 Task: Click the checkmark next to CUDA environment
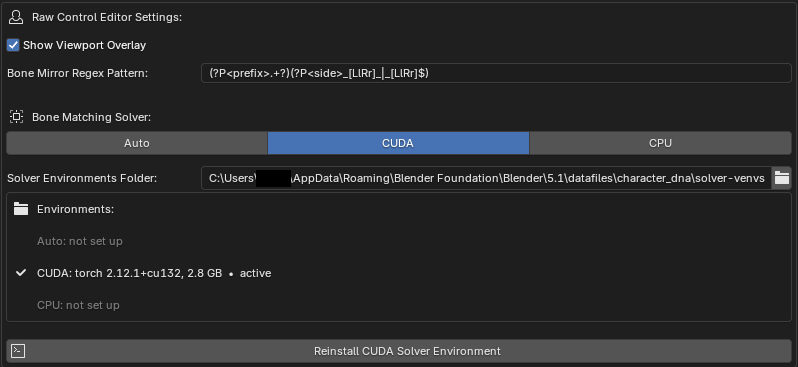pos(21,273)
